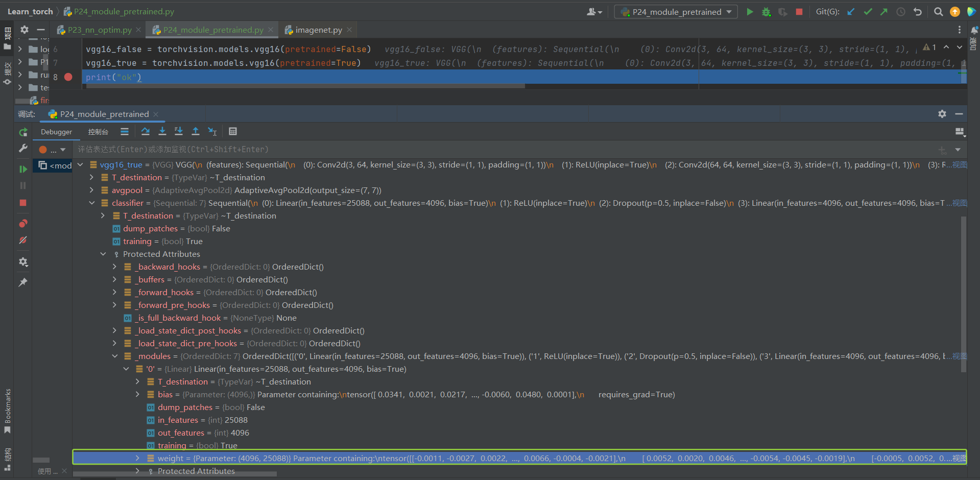Collapse the _modules node

click(114, 356)
